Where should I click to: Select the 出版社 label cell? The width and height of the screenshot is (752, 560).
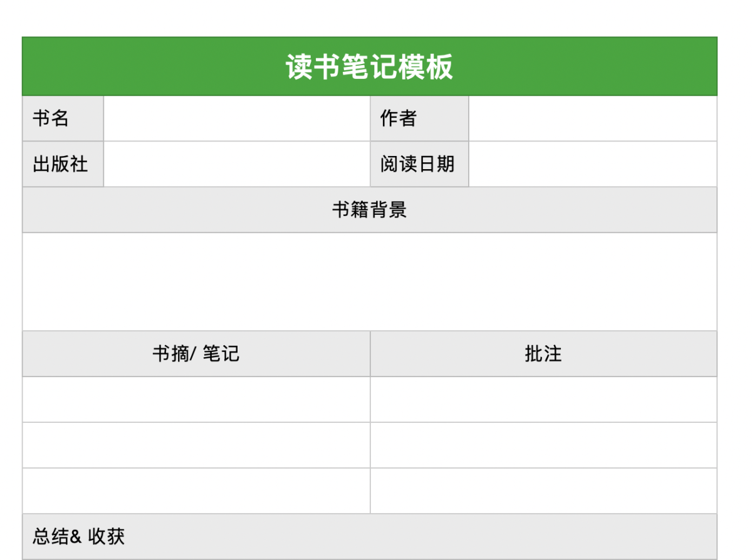pos(63,164)
